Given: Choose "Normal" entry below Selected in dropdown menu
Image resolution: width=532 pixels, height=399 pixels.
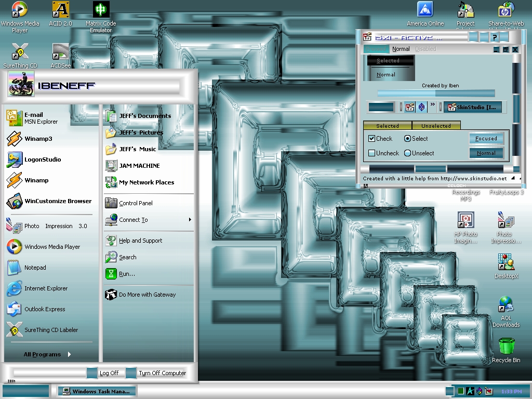Looking at the screenshot, I should pyautogui.click(x=386, y=75).
